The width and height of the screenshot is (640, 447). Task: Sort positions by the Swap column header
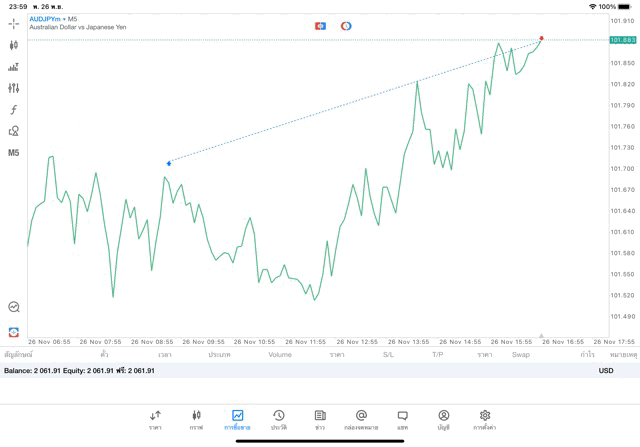tap(521, 355)
